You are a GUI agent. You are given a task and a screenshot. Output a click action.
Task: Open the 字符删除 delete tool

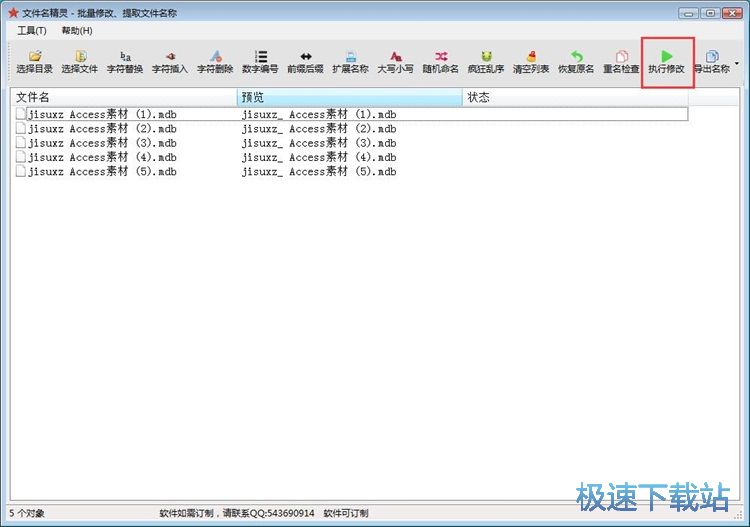coord(215,62)
